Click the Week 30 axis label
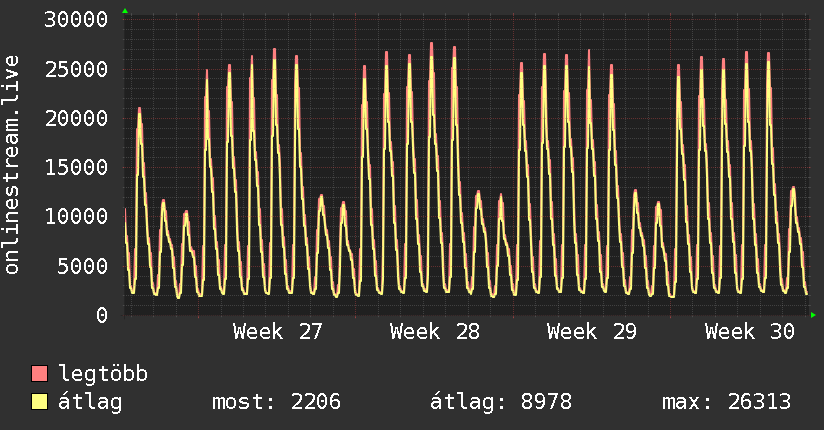 pyautogui.click(x=749, y=332)
